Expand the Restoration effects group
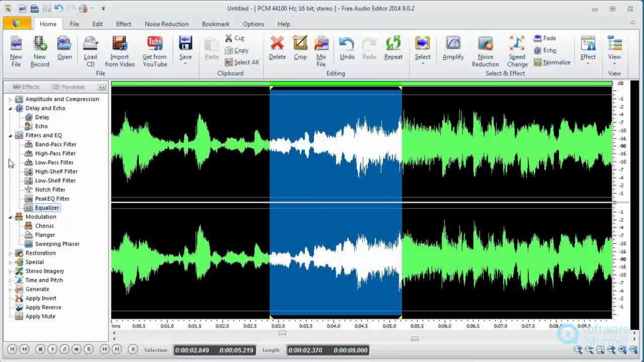Screen dimensions: 644x362 [x=10, y=253]
